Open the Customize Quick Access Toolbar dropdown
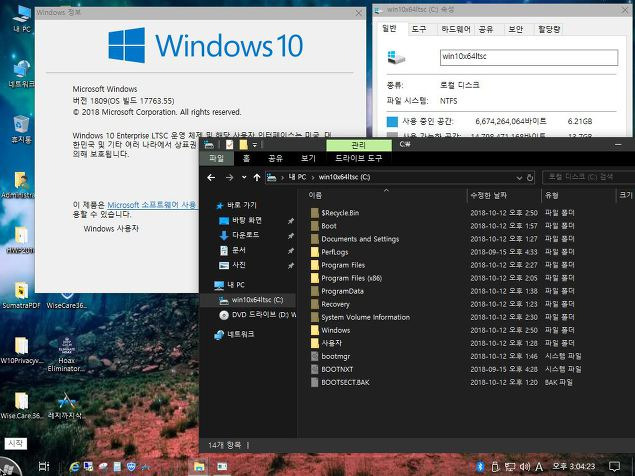Screen dimensions: 635x476 click(255, 145)
